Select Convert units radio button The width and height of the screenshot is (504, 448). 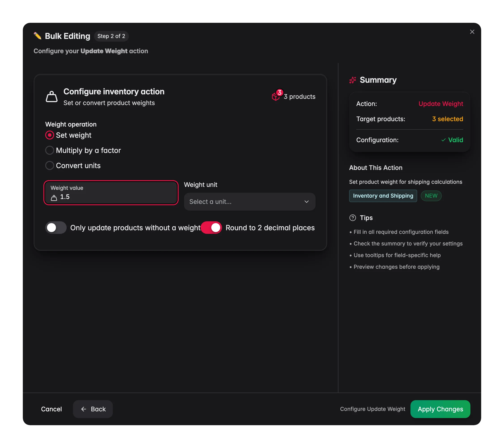click(x=49, y=165)
